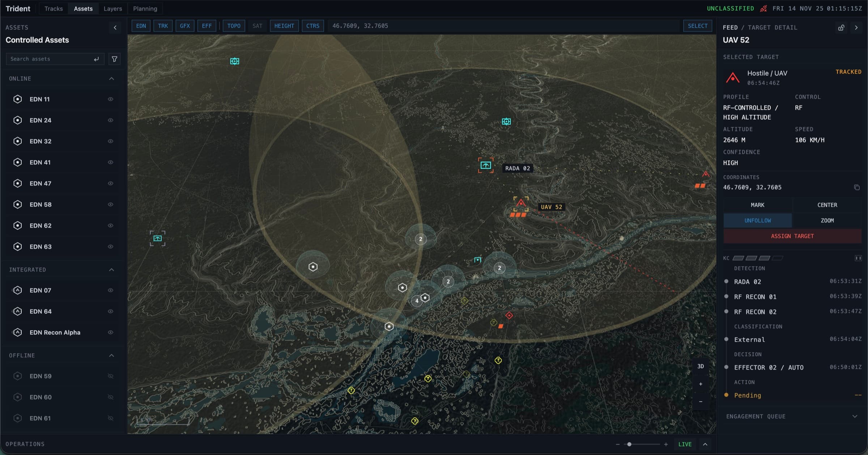Hide EDN 47 with its eye icon

click(x=111, y=184)
